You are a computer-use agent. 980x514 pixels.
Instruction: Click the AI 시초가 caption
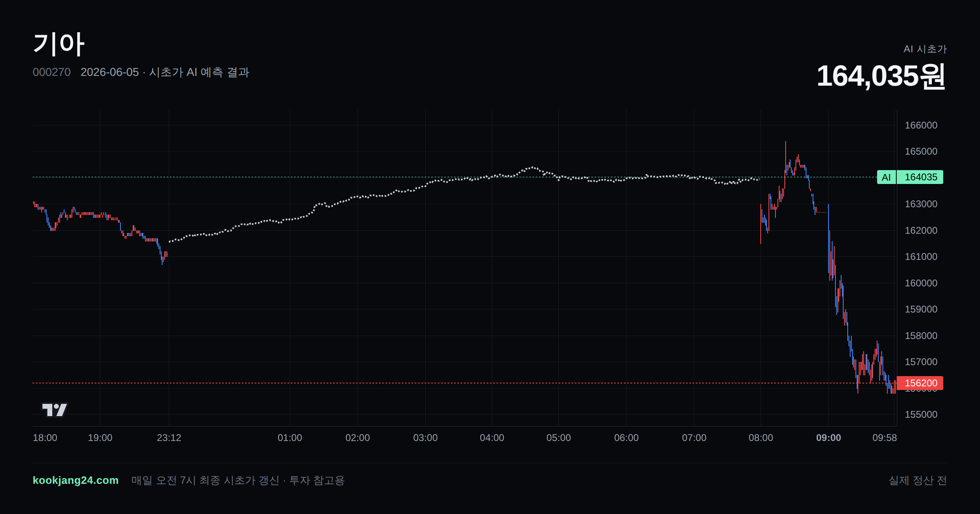click(925, 49)
